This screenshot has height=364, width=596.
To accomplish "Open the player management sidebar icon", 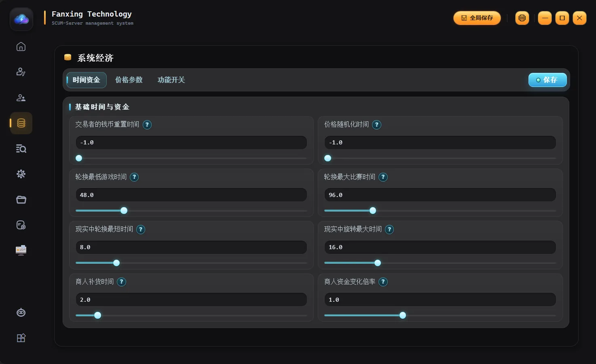I will (21, 97).
